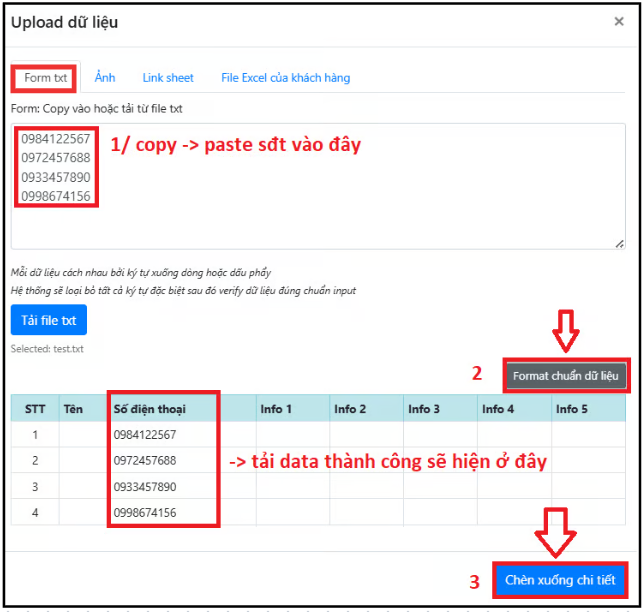Grab the textarea resize handle corner
Image resolution: width=644 pixels, height=612 pixels.
tap(619, 243)
